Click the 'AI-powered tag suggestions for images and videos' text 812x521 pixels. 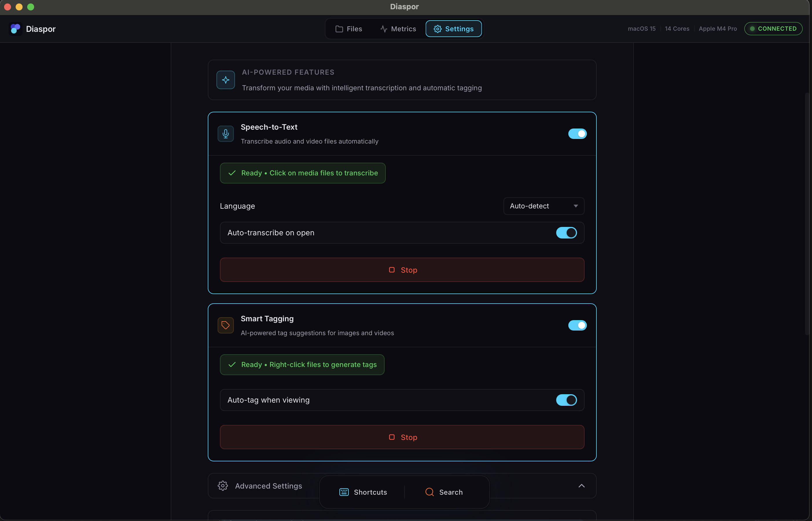pos(317,333)
